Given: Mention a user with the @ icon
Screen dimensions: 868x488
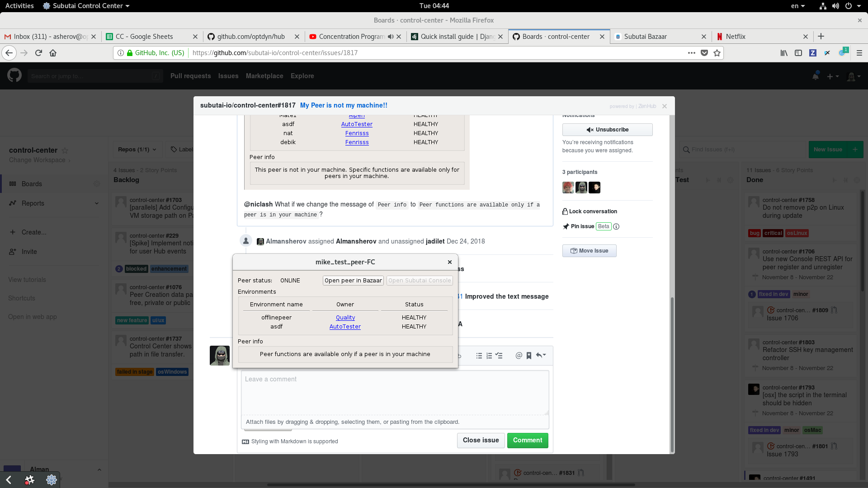Looking at the screenshot, I should coord(519,356).
